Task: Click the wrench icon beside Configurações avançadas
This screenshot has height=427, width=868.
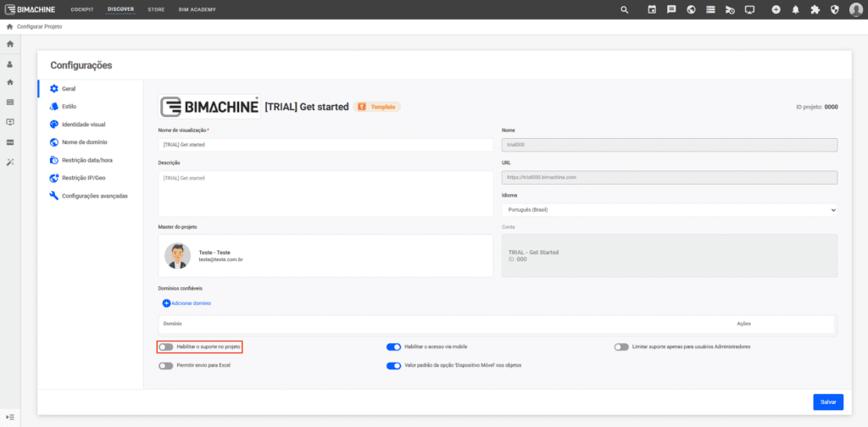Action: (53, 196)
